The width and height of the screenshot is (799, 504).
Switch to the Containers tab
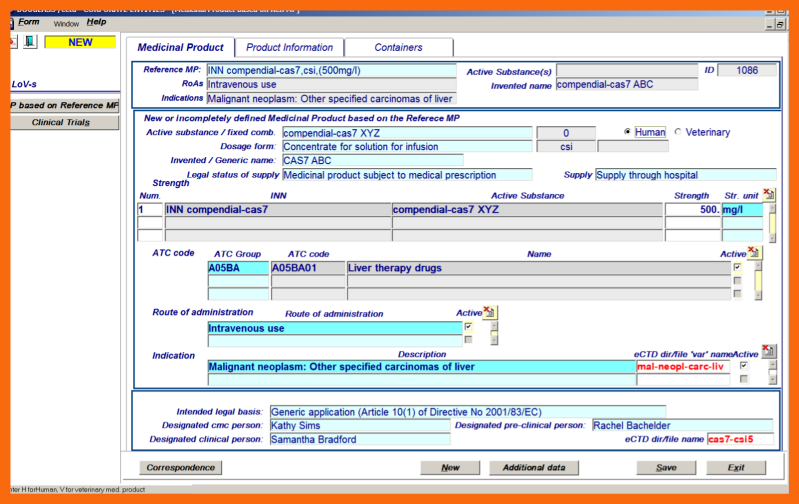click(x=398, y=47)
